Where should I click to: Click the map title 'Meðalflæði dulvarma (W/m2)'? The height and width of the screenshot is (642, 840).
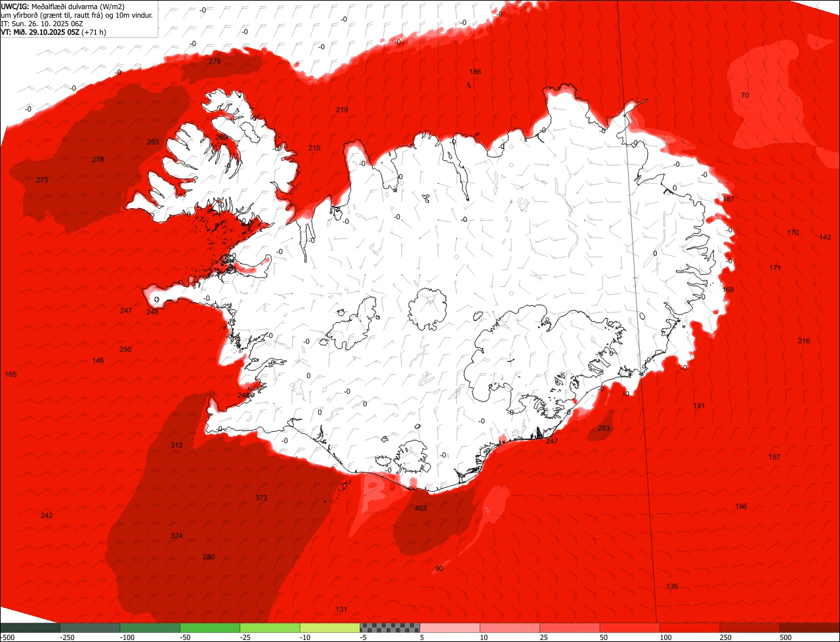click(x=77, y=7)
